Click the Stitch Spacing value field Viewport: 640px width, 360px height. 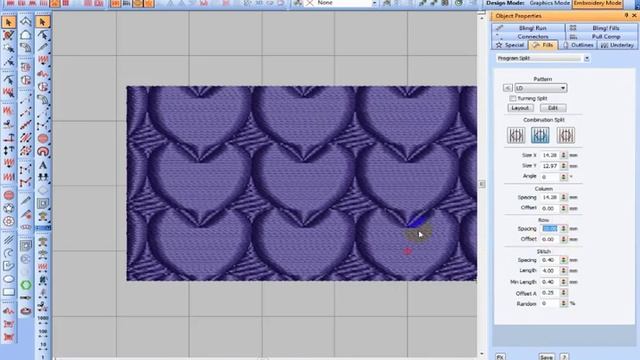pyautogui.click(x=549, y=260)
